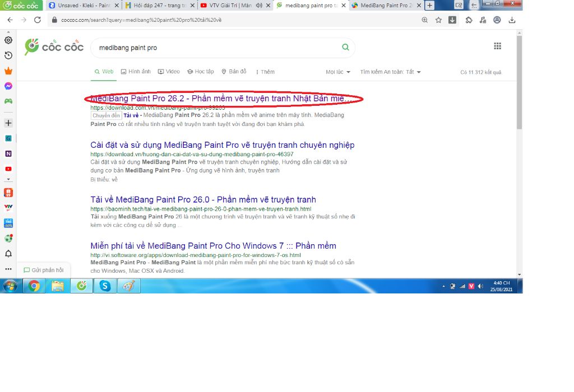This screenshot has width=574, height=392.
Task: Click the Tải về quick link under first result
Action: click(131, 115)
